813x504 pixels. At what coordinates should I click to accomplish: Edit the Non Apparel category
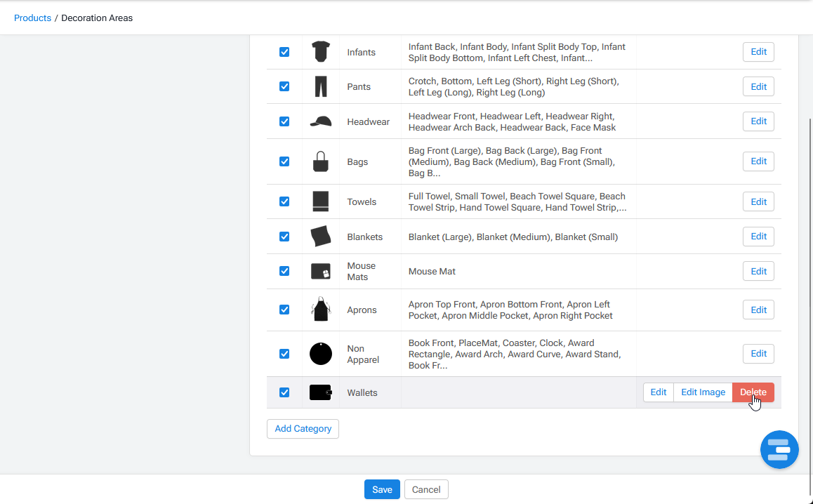pyautogui.click(x=758, y=354)
